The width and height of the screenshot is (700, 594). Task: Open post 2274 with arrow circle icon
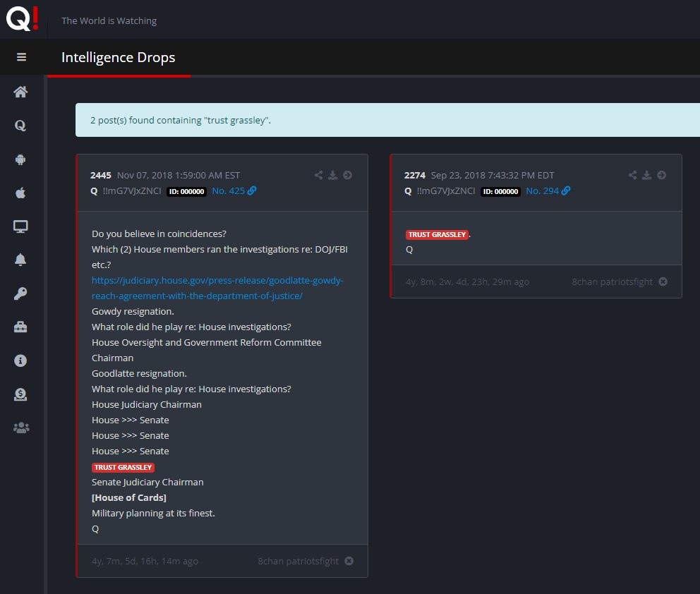(662, 175)
